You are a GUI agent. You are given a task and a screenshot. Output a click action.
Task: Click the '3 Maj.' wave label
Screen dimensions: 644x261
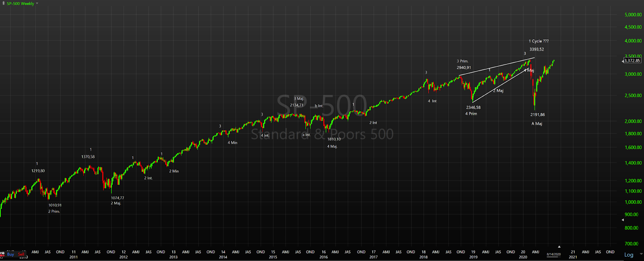(299, 99)
